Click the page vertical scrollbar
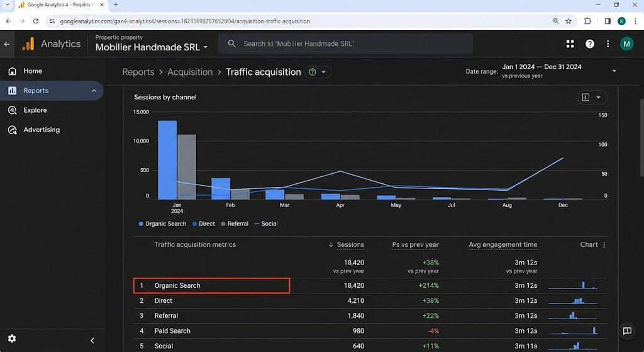 coord(641,138)
